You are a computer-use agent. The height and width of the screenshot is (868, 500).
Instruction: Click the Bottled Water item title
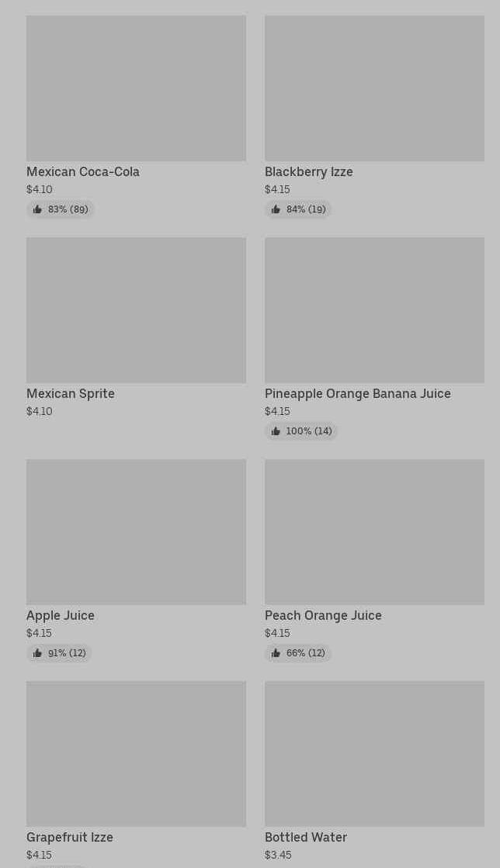(306, 837)
